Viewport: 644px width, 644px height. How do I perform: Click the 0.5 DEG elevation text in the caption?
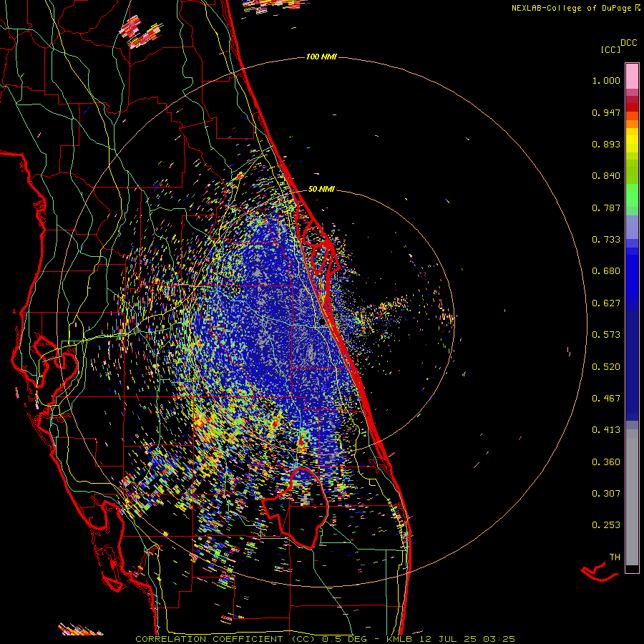pyautogui.click(x=344, y=639)
